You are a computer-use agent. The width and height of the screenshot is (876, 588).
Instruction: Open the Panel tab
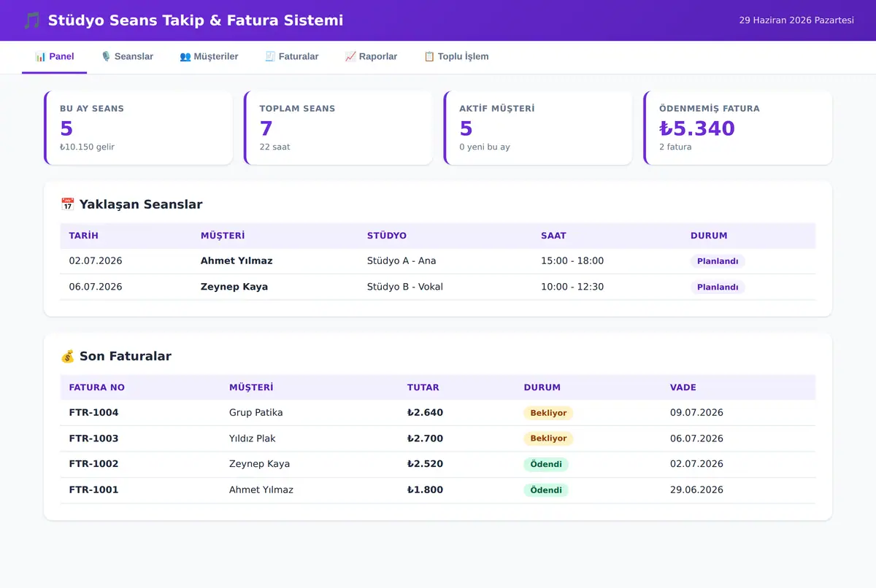pyautogui.click(x=54, y=57)
